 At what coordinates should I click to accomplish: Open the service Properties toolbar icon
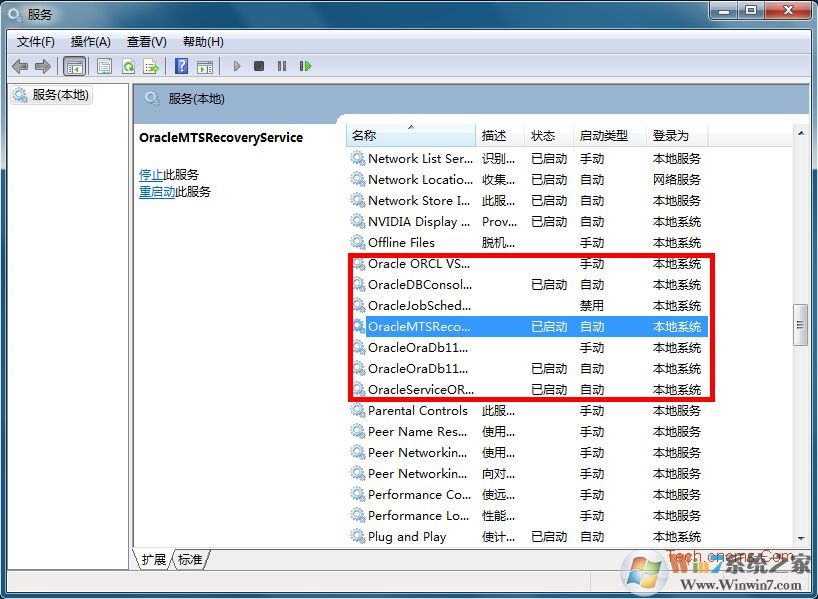coord(104,66)
